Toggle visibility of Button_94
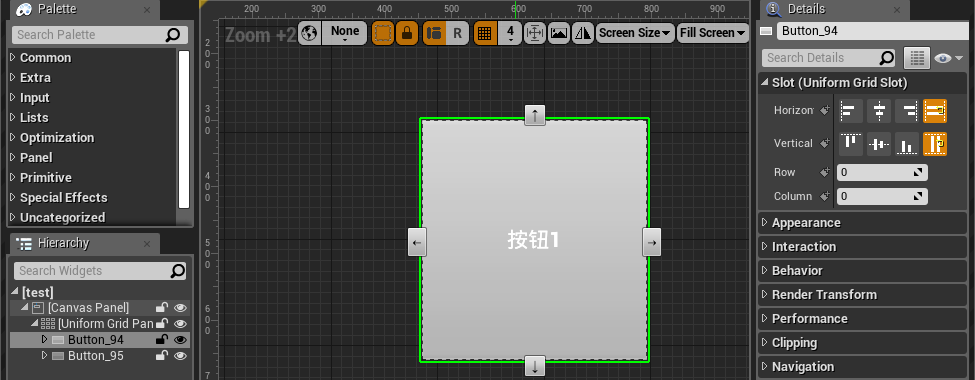 tap(180, 340)
